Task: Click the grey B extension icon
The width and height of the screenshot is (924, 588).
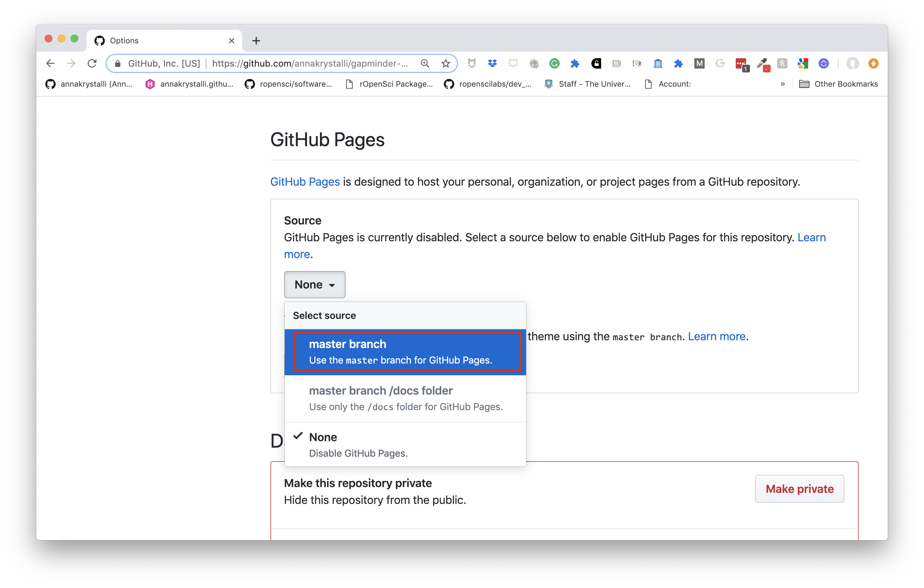Action: pyautogui.click(x=616, y=63)
